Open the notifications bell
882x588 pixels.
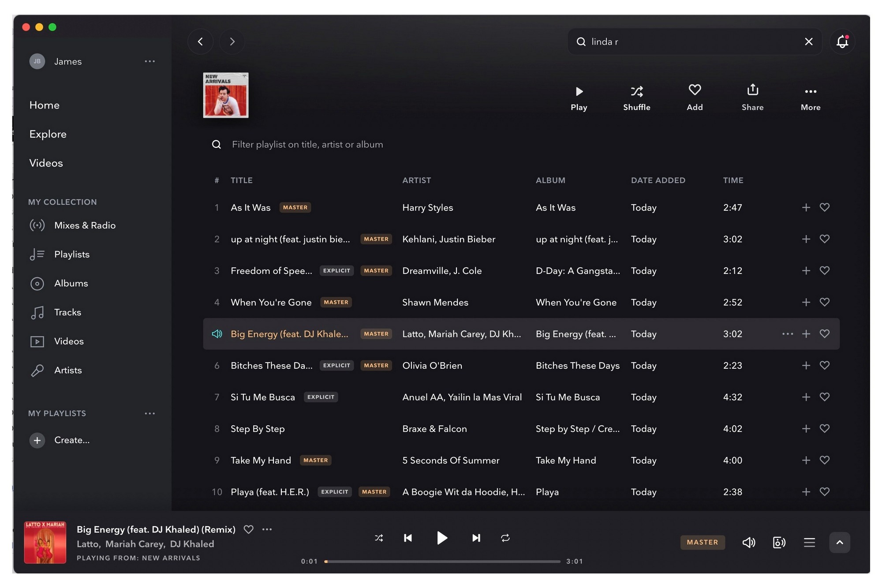(x=842, y=41)
